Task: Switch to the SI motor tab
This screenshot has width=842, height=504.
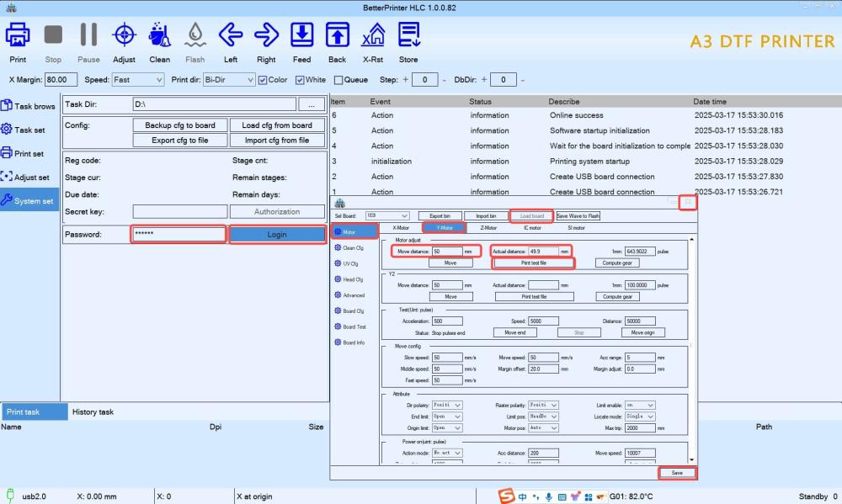Action: coord(576,228)
